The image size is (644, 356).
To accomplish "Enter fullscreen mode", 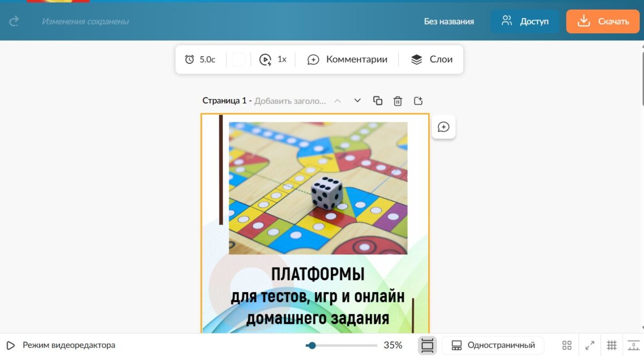I will [x=589, y=345].
